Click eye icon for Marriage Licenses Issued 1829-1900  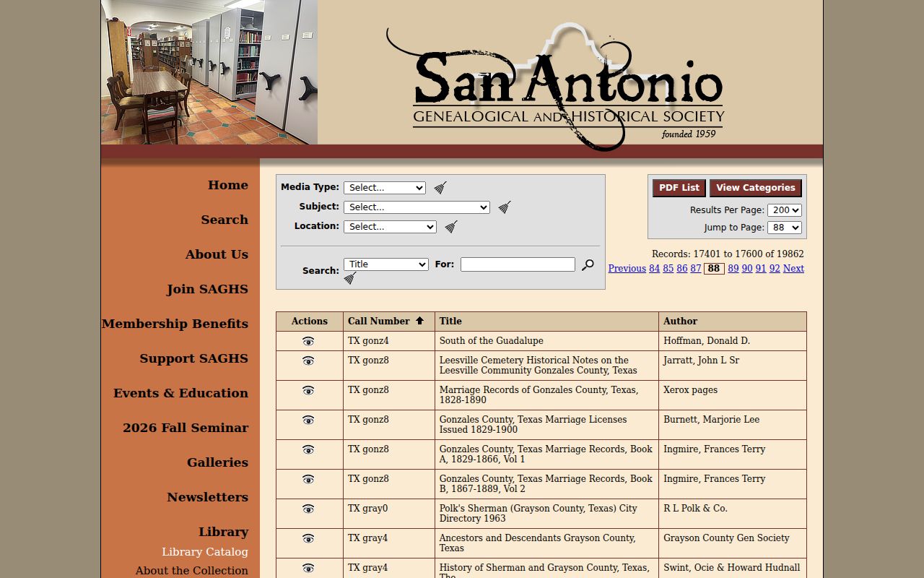pos(308,420)
